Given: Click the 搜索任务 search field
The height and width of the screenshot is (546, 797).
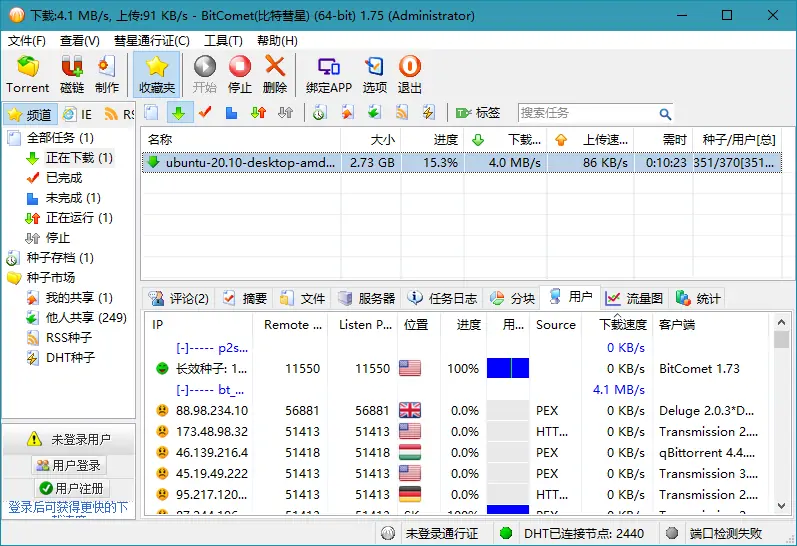Looking at the screenshot, I should 587,113.
